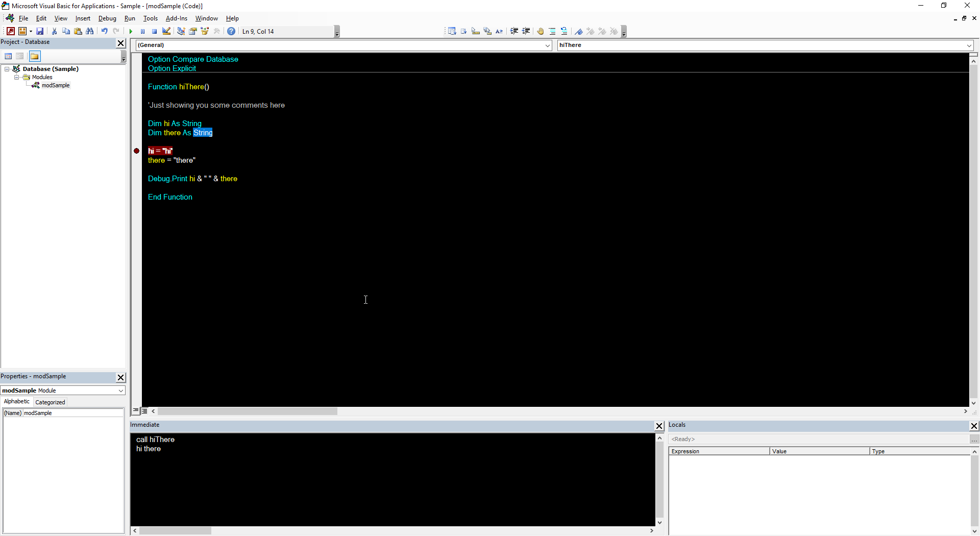Click the Run Sub green play icon
This screenshot has height=536, width=980.
tap(131, 32)
